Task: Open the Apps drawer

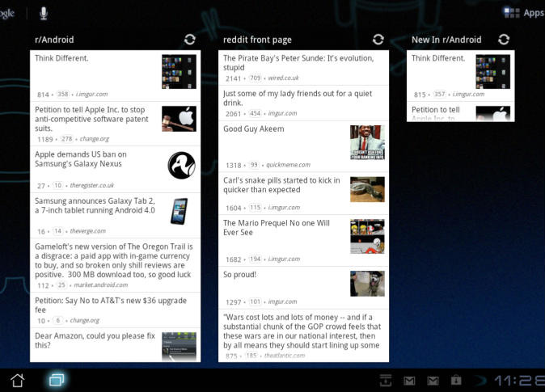Action: tap(523, 13)
